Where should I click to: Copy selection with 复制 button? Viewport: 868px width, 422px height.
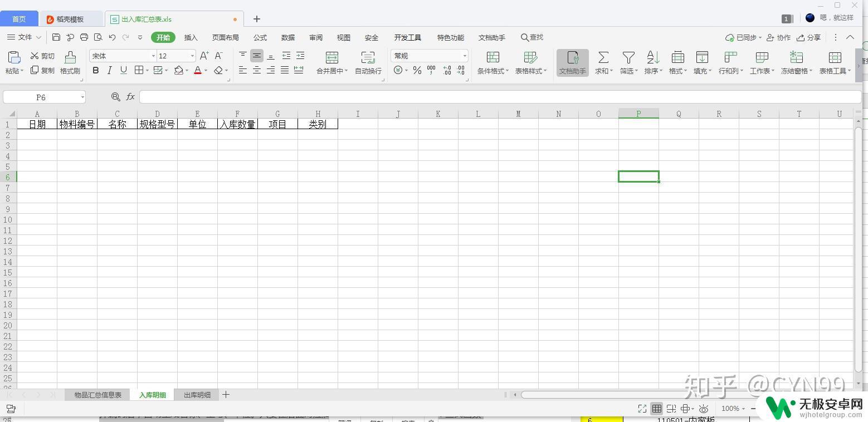pos(42,71)
